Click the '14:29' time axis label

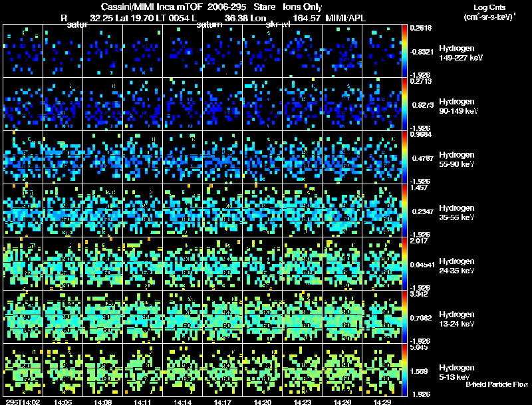(382, 402)
